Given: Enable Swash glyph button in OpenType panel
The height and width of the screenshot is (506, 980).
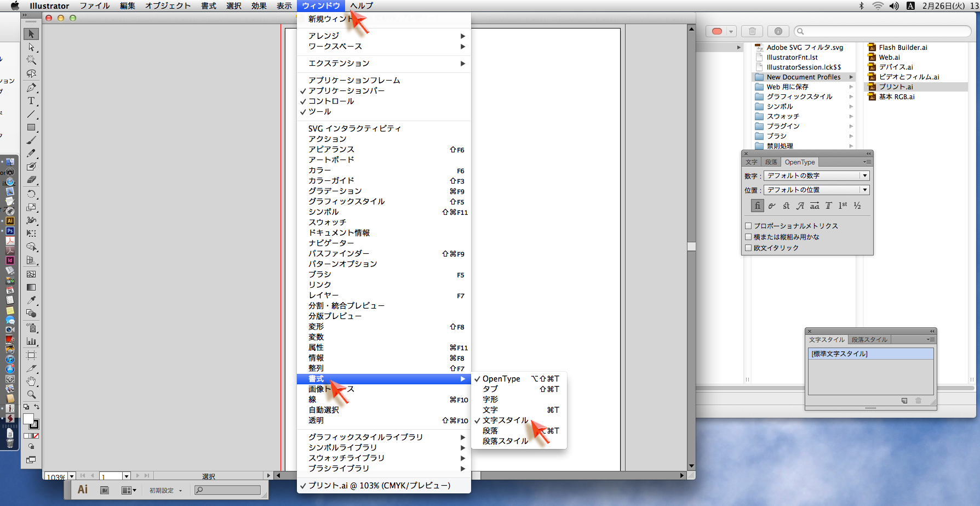Looking at the screenshot, I should tap(800, 206).
